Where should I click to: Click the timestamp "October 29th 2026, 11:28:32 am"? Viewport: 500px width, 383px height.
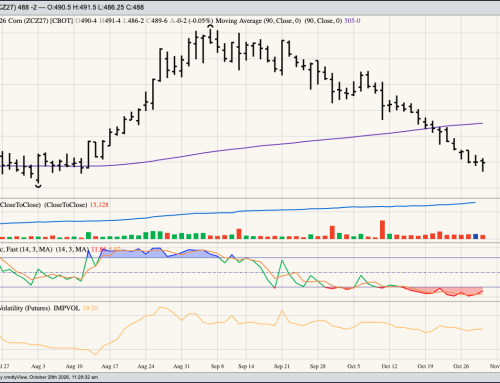tap(63, 377)
